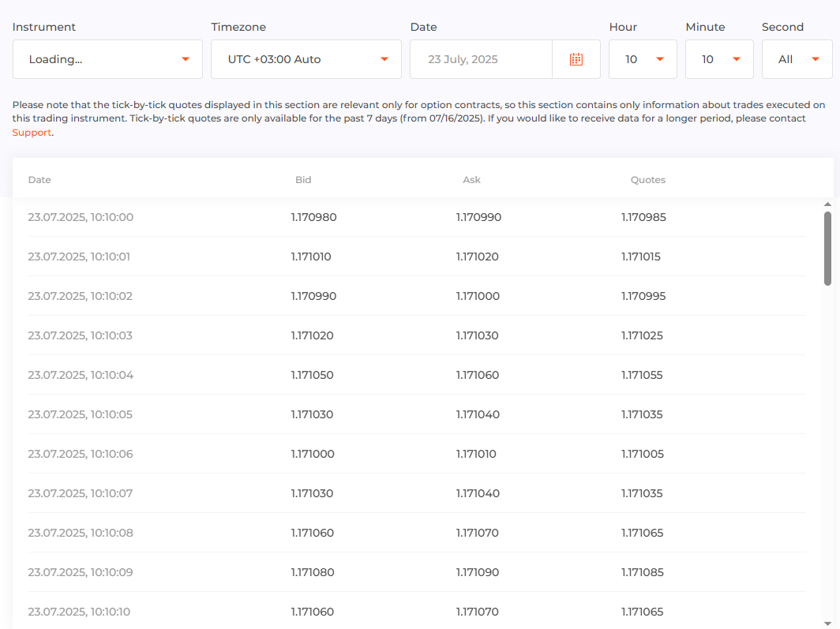Open the Minute dropdown
This screenshot has height=629, width=840.
pyautogui.click(x=718, y=59)
